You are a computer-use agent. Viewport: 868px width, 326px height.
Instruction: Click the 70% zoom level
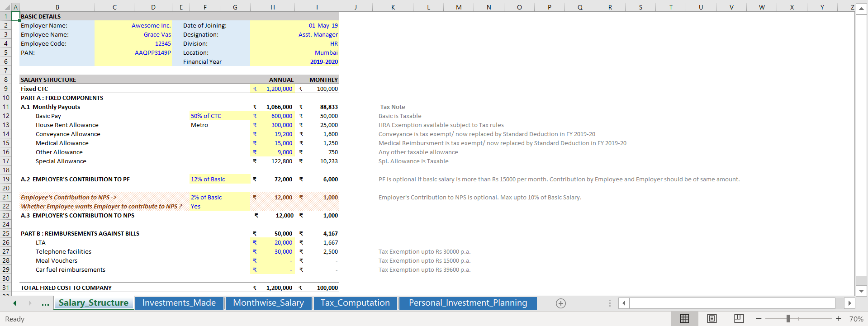[856, 319]
